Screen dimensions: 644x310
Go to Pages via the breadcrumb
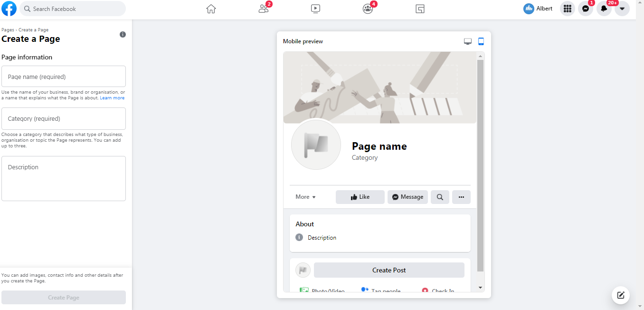[7, 29]
